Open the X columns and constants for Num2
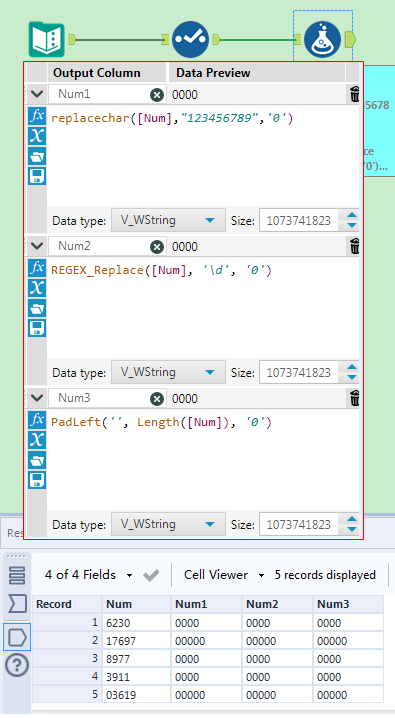This screenshot has width=395, height=718. tap(37, 288)
